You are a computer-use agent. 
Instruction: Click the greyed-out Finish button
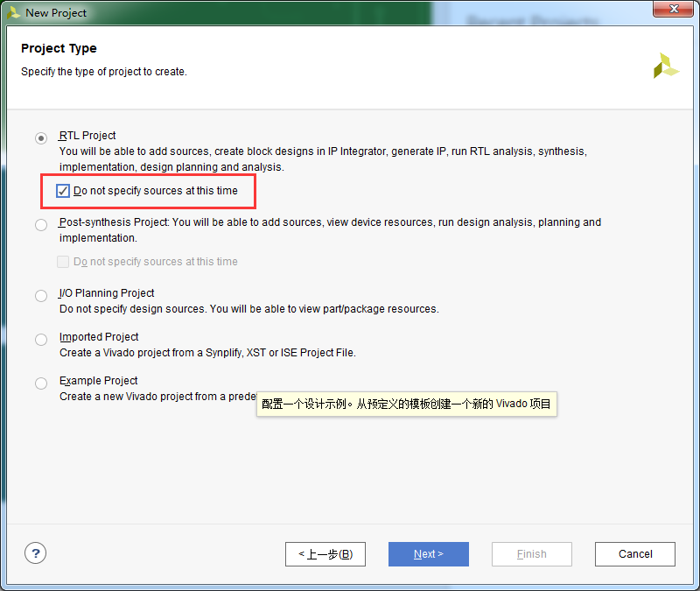[532, 554]
